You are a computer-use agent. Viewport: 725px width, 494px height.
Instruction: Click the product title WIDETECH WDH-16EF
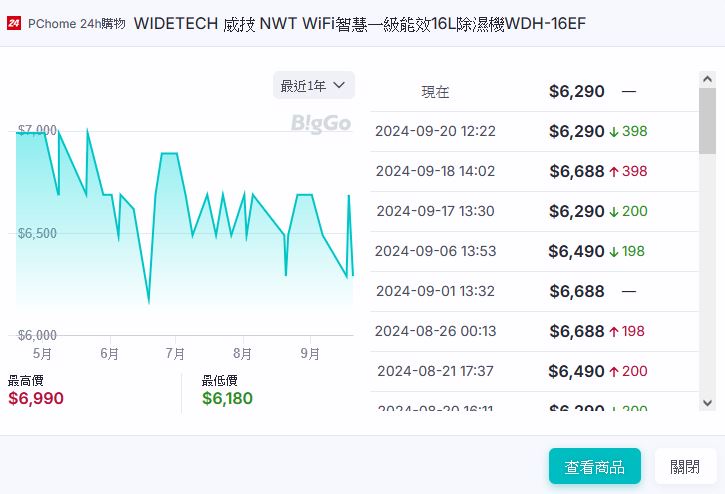click(359, 23)
